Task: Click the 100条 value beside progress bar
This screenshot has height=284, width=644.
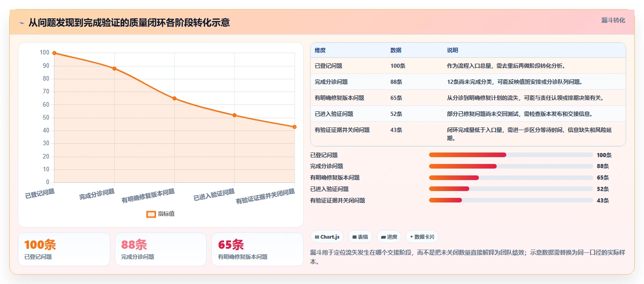Action: [604, 155]
